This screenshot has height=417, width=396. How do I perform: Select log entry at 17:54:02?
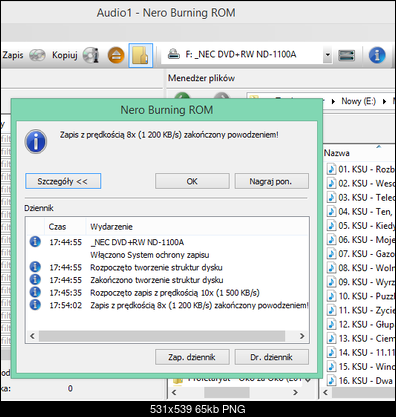(168, 305)
